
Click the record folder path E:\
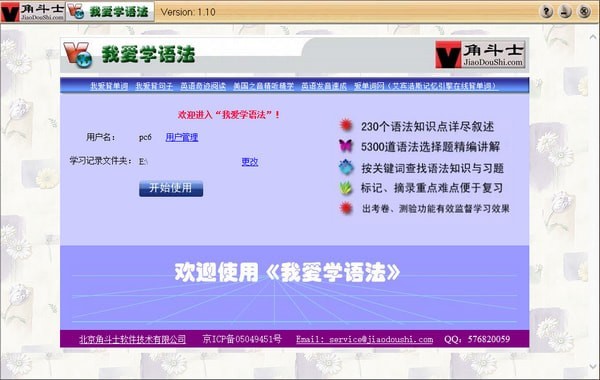143,161
